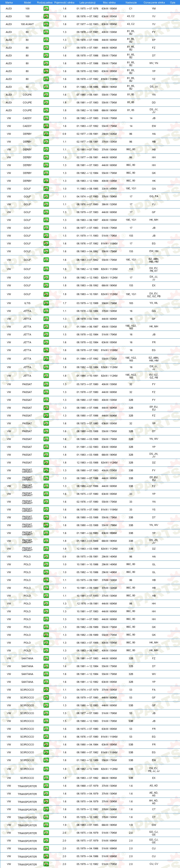
Task: Select production years 03.1979 -> 12.1988
Action: [x=87, y=303]
